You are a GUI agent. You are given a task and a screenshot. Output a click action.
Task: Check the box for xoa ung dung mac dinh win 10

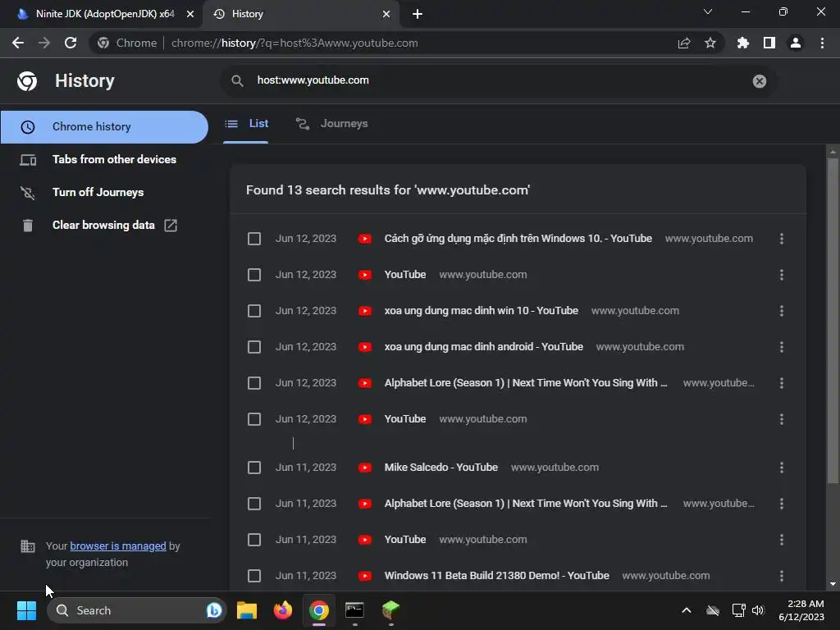(254, 311)
